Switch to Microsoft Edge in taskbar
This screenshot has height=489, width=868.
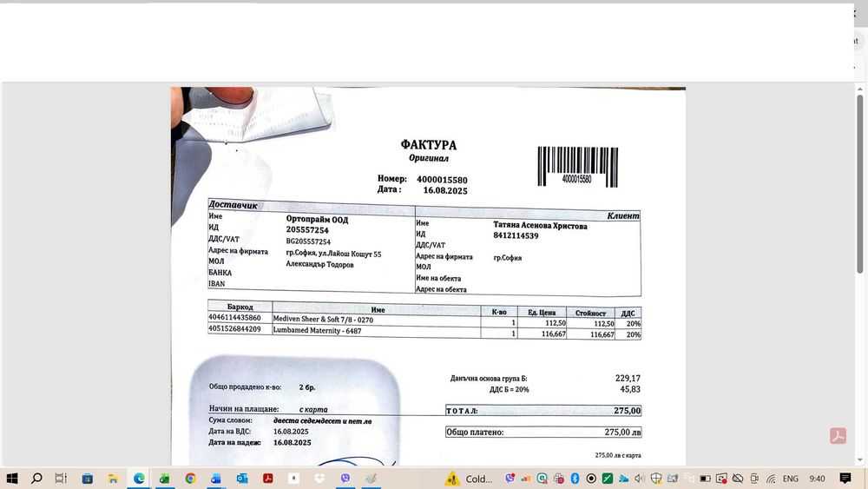pyautogui.click(x=139, y=479)
